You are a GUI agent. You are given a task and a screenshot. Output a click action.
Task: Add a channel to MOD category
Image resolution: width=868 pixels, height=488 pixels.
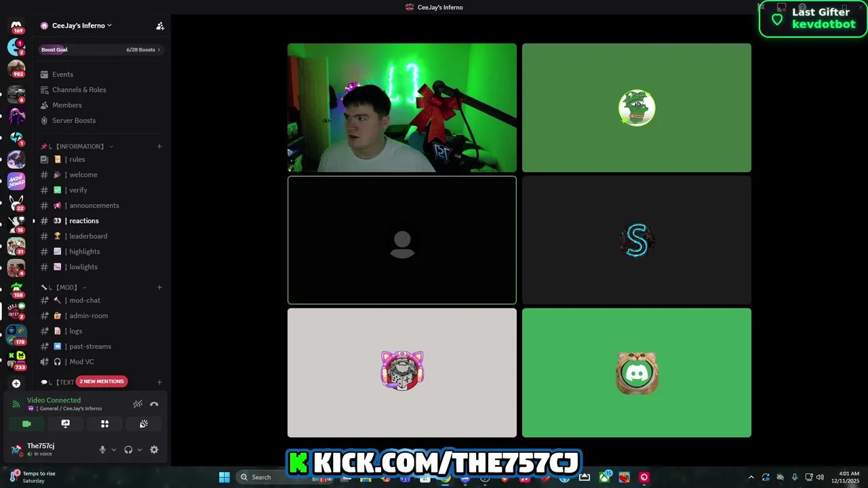(x=159, y=287)
